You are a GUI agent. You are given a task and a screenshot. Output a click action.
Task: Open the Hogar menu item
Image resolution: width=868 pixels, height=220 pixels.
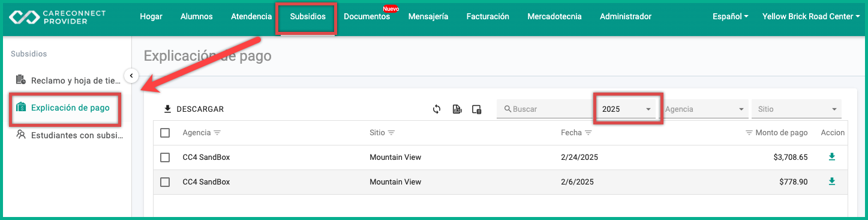[x=151, y=17]
